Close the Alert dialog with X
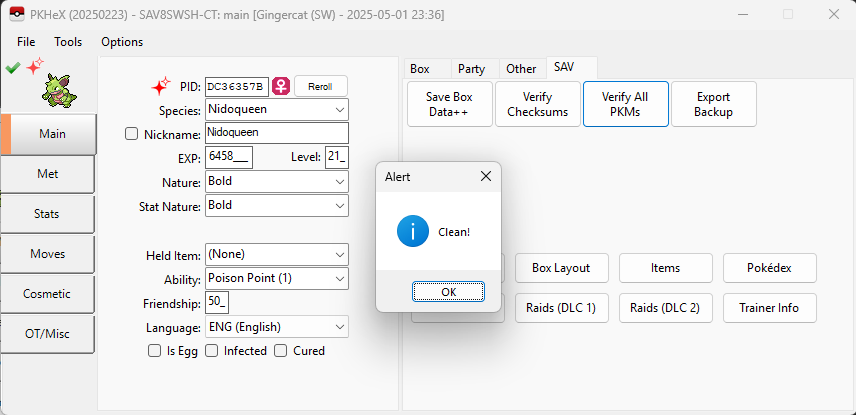856x415 pixels. (x=486, y=176)
